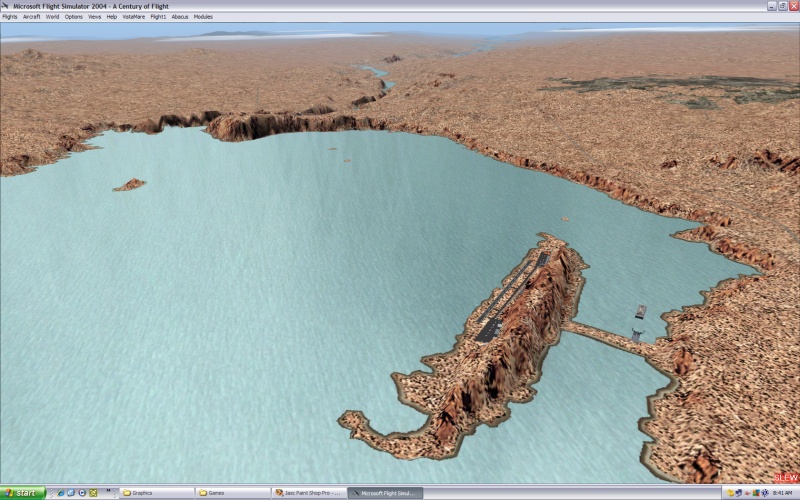The width and height of the screenshot is (800, 500).
Task: Launch Internet Explorer from quick launch
Action: click(x=61, y=493)
